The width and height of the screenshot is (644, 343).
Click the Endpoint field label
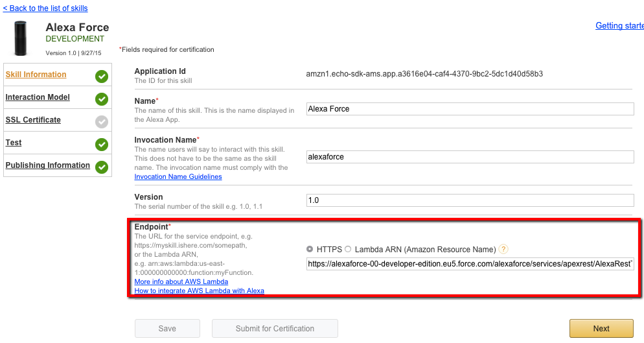pyautogui.click(x=152, y=227)
